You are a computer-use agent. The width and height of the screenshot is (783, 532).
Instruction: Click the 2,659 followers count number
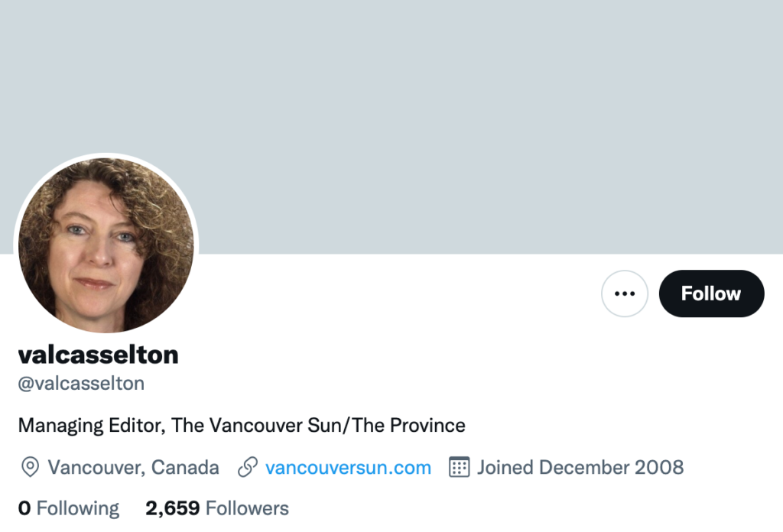click(x=172, y=508)
